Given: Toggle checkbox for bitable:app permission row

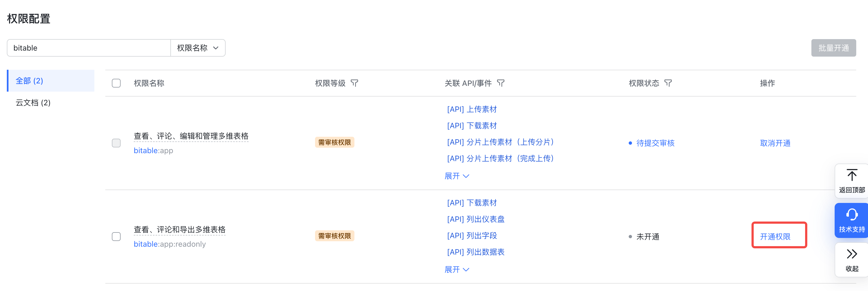Looking at the screenshot, I should point(116,143).
